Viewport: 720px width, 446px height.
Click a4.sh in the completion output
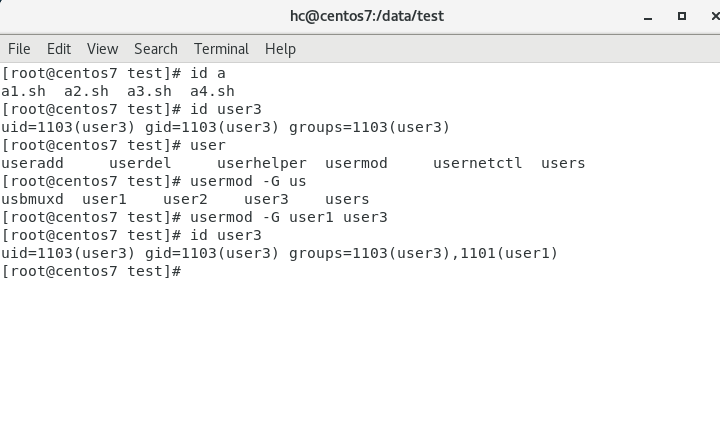pyautogui.click(x=212, y=92)
